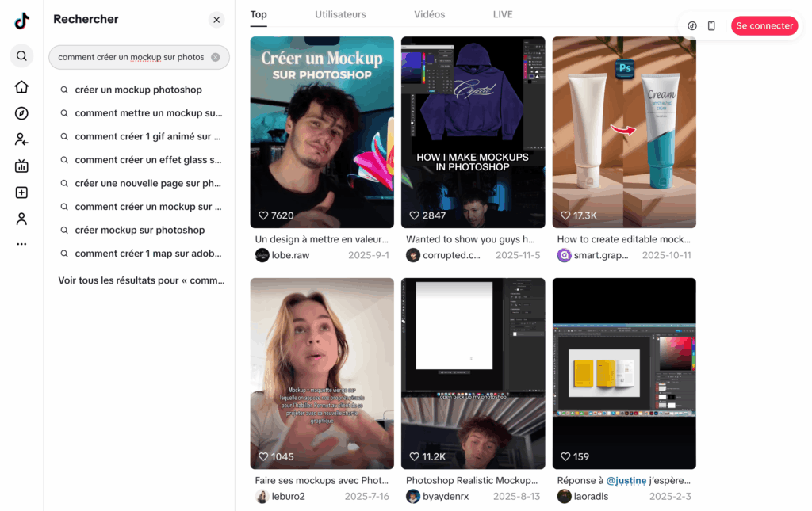The height and width of the screenshot is (511, 812).
Task: Open the Explore compass icon
Action: [21, 112]
